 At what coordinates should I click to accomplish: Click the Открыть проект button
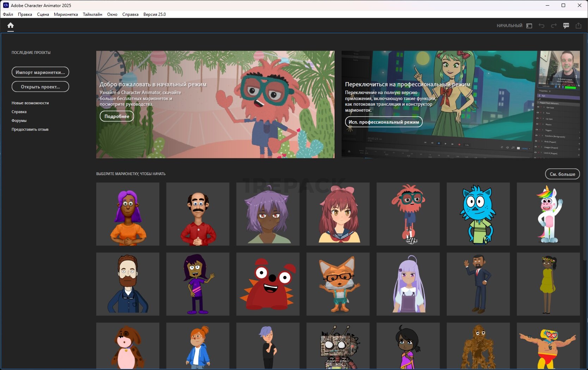tap(40, 87)
